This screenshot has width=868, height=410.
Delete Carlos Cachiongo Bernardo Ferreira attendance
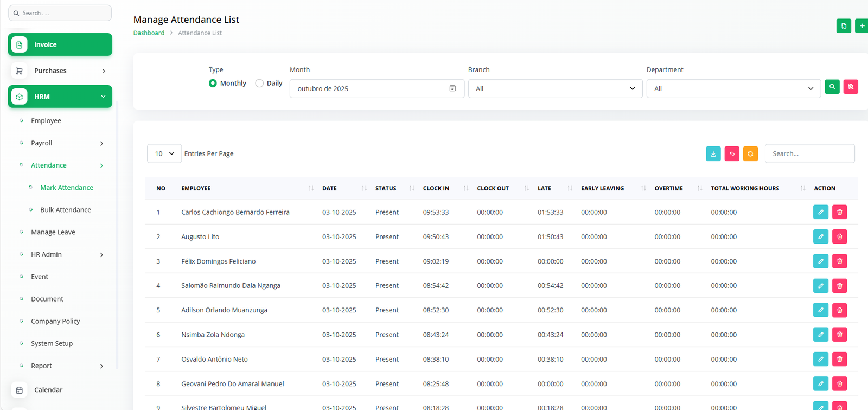point(840,212)
